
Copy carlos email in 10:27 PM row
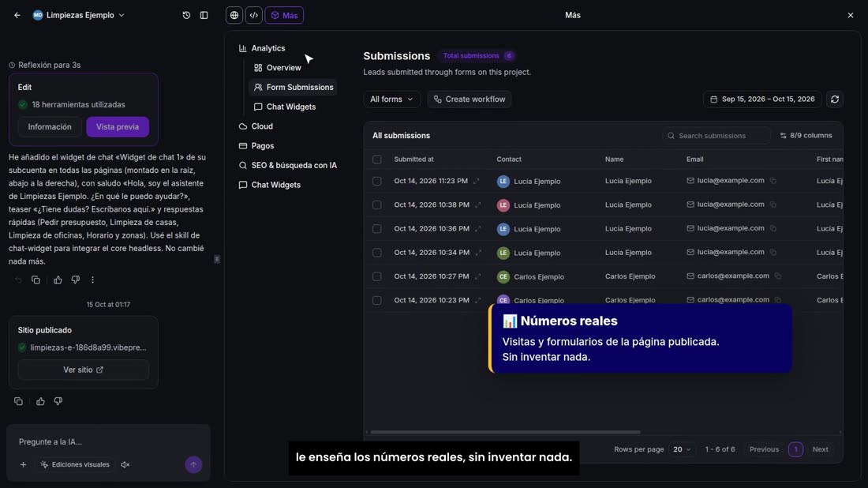[778, 276]
